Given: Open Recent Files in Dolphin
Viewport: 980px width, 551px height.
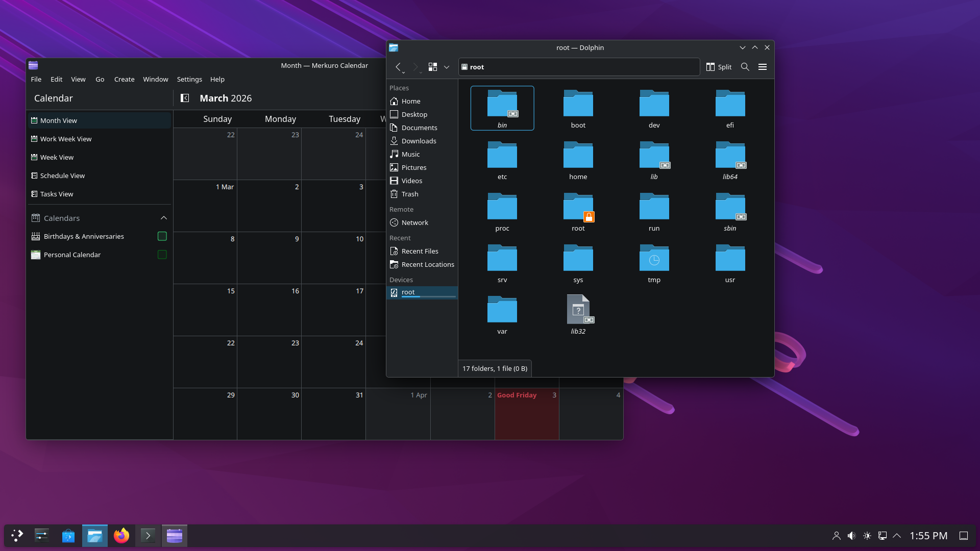Looking at the screenshot, I should click(x=422, y=251).
